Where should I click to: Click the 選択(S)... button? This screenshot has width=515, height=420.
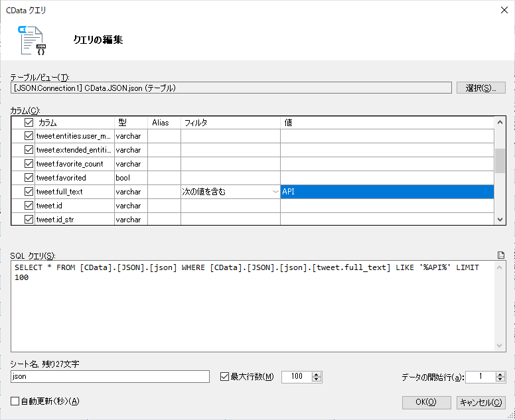point(481,88)
